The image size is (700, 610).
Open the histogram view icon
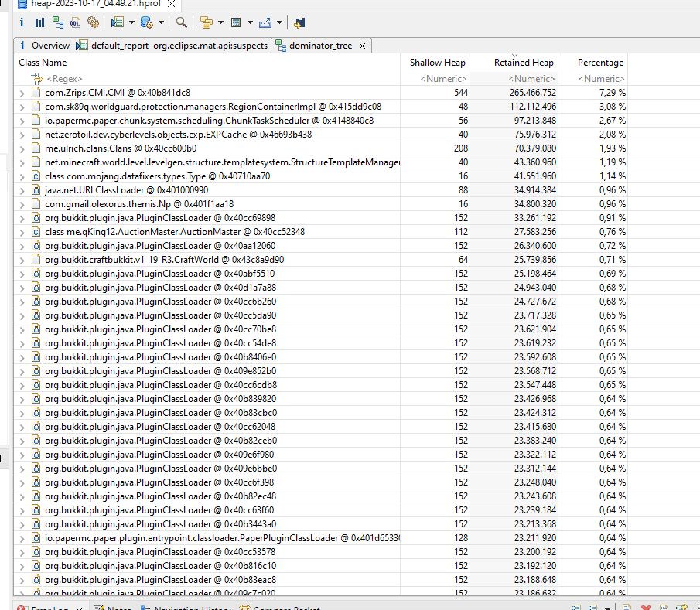click(39, 22)
